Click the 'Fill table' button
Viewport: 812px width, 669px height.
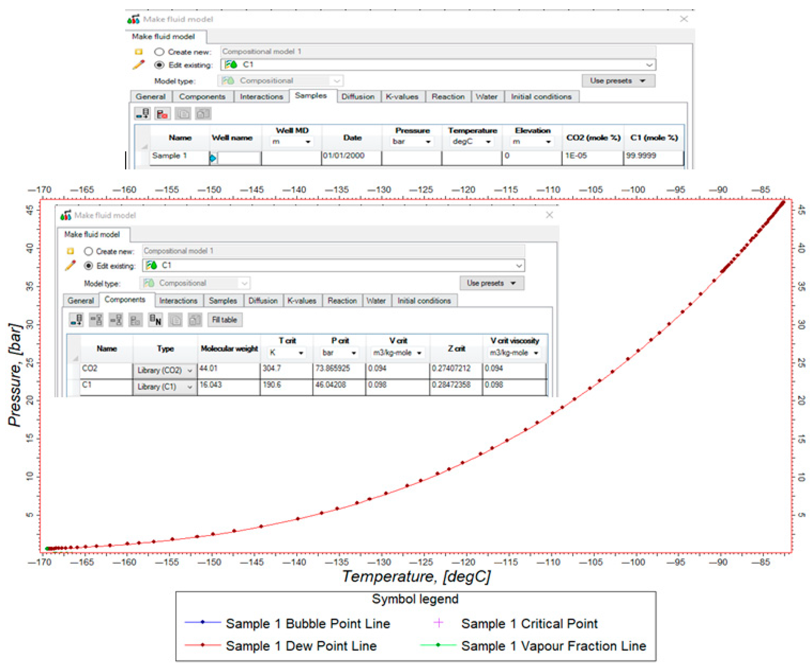[x=224, y=320]
